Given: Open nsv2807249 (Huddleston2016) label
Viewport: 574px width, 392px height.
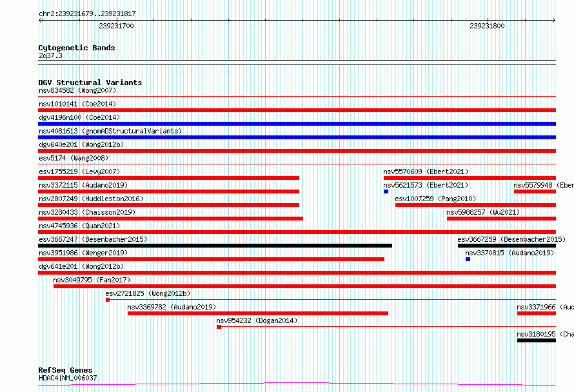Looking at the screenshot, I should 91,199.
